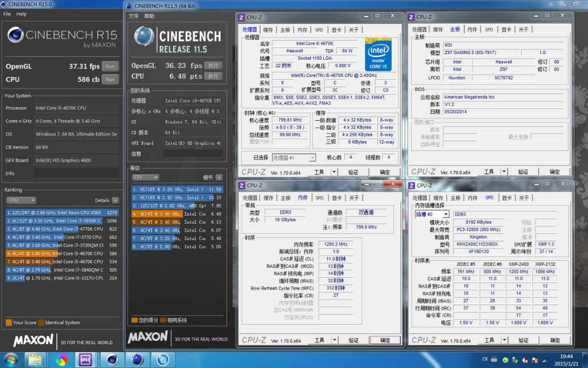Open Details arrow in Cinebench R15 ranking

(115, 200)
